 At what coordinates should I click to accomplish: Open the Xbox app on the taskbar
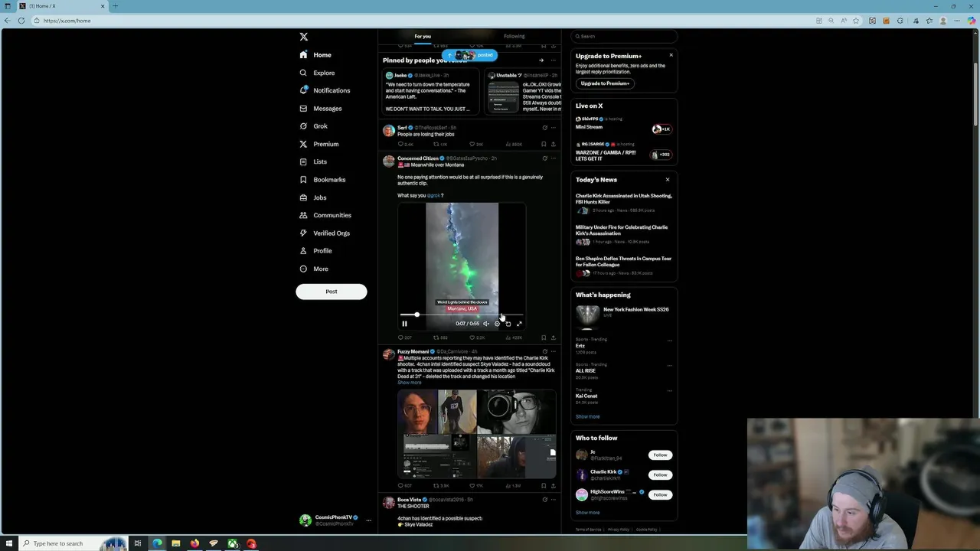[x=232, y=543]
